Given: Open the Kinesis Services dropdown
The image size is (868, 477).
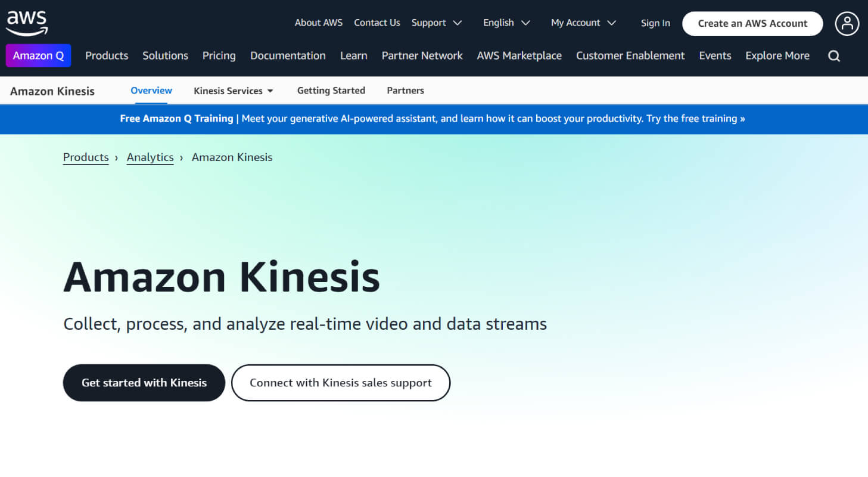Looking at the screenshot, I should tap(234, 91).
